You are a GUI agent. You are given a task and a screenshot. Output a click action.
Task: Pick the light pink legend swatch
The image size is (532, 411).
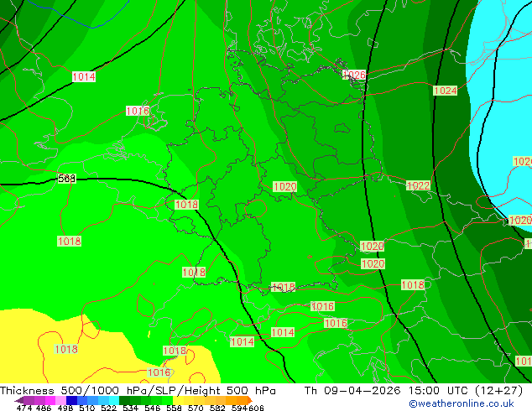60,400
